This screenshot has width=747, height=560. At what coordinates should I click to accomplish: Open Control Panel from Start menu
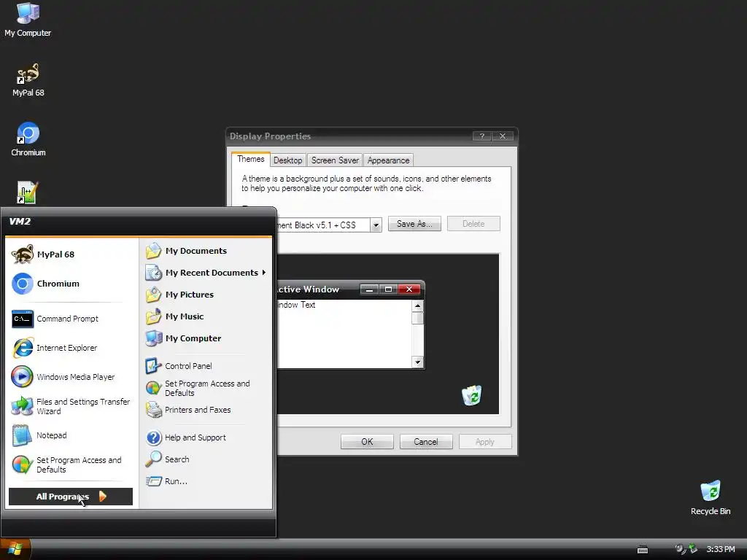point(206,366)
